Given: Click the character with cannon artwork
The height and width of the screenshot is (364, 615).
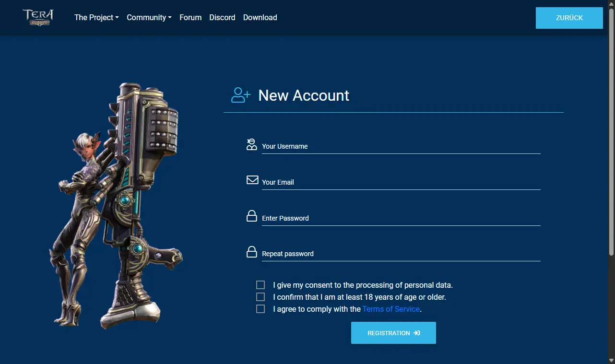Looking at the screenshot, I should (x=117, y=206).
